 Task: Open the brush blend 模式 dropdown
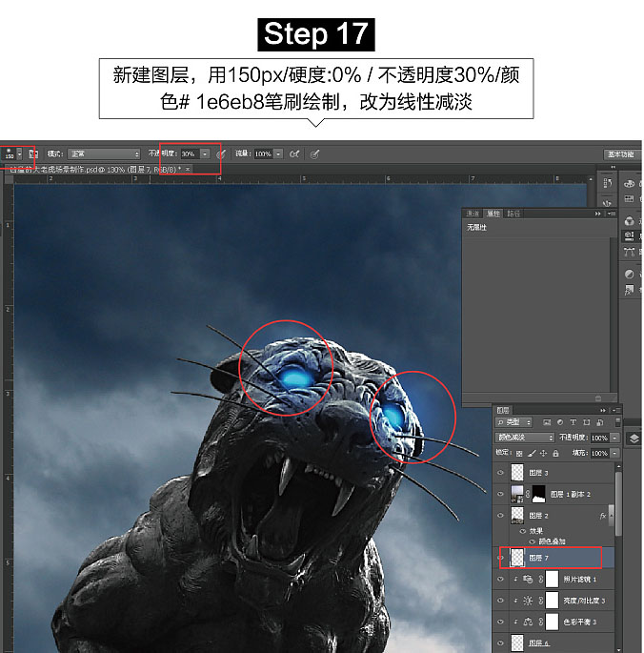tap(104, 154)
